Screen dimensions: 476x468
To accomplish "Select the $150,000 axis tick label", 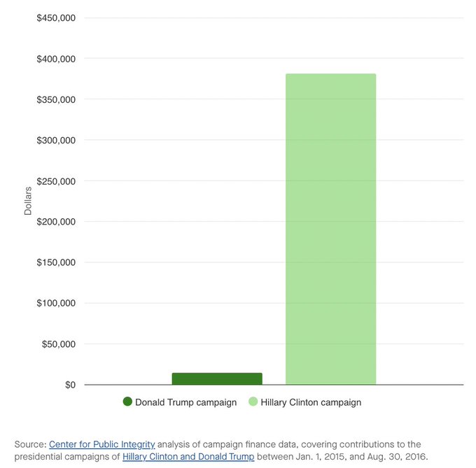I will (56, 262).
